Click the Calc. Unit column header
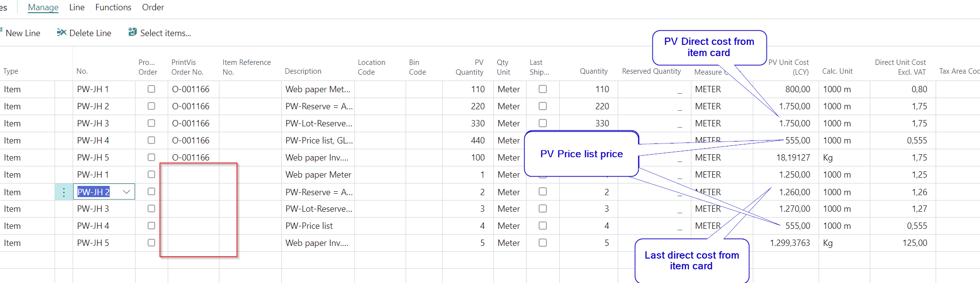Viewport: 980px width, 283px height. tap(837, 71)
